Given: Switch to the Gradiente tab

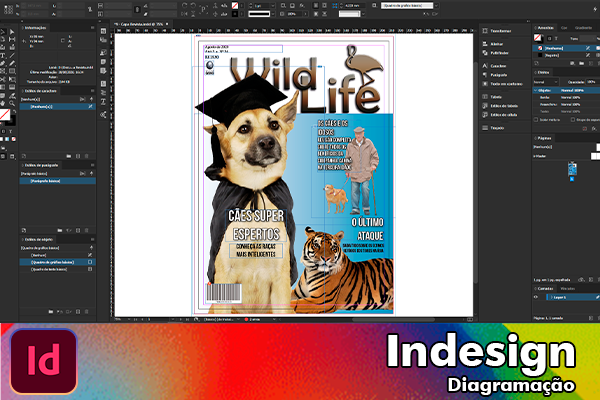Looking at the screenshot, I should click(x=584, y=28).
